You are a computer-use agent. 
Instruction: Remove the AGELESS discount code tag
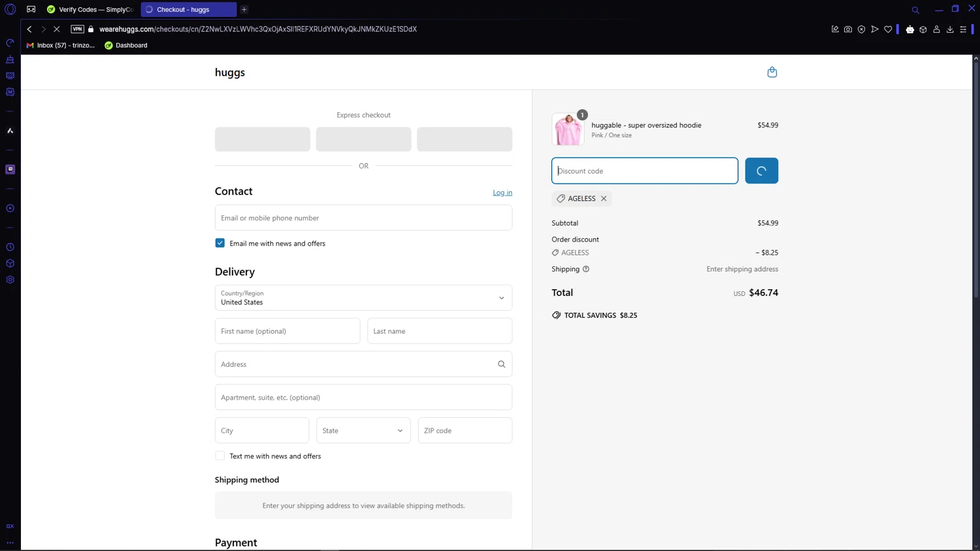[x=604, y=198]
